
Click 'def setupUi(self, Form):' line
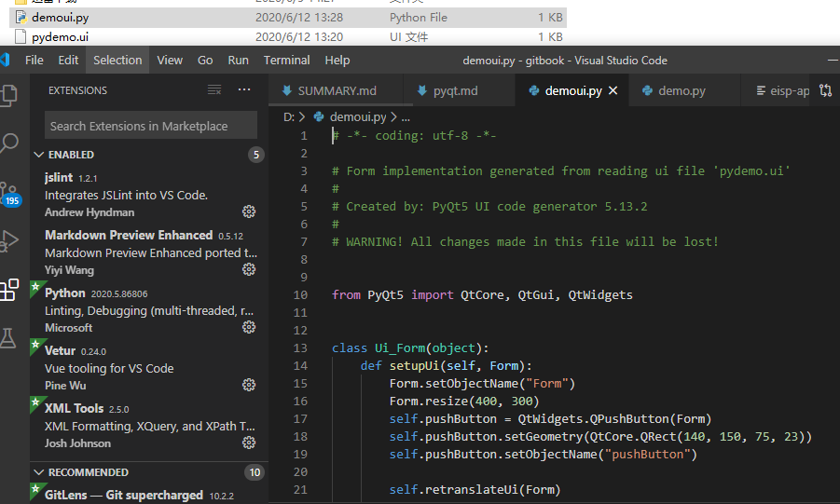coord(447,366)
